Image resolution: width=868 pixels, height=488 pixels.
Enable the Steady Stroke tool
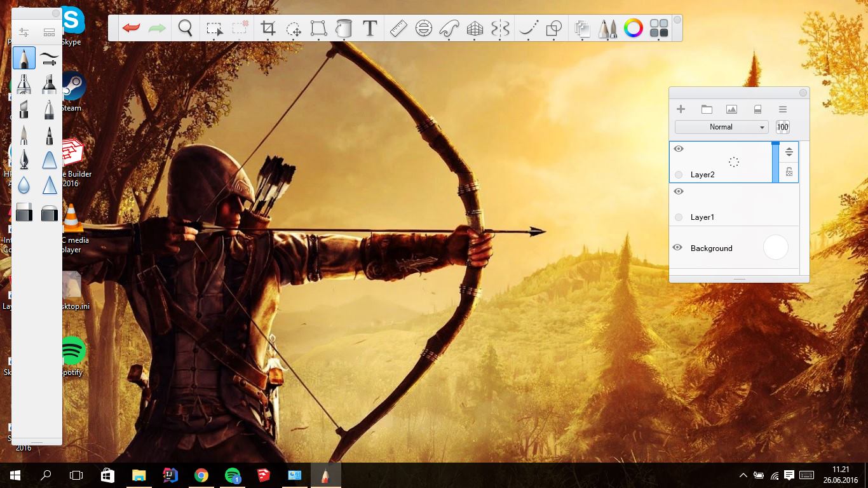coord(529,28)
